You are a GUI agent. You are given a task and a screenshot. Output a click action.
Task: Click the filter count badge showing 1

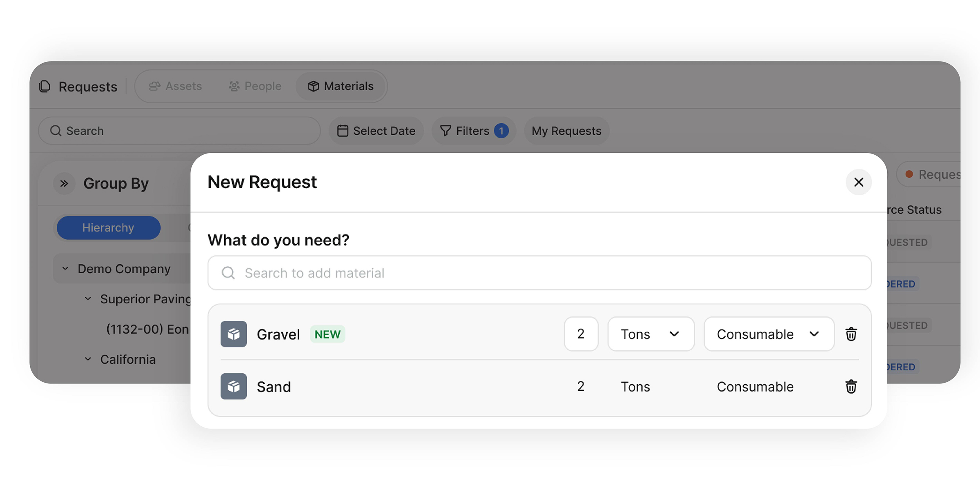501,131
